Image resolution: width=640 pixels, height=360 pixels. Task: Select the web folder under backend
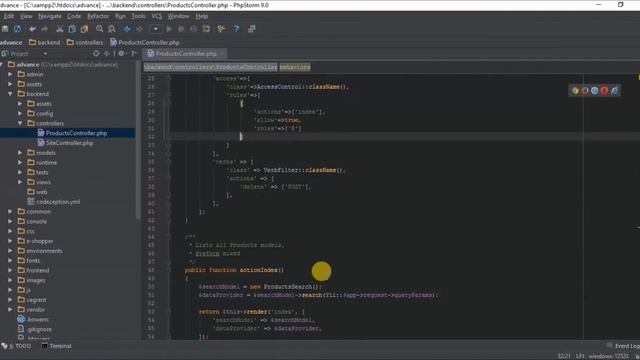point(37,192)
